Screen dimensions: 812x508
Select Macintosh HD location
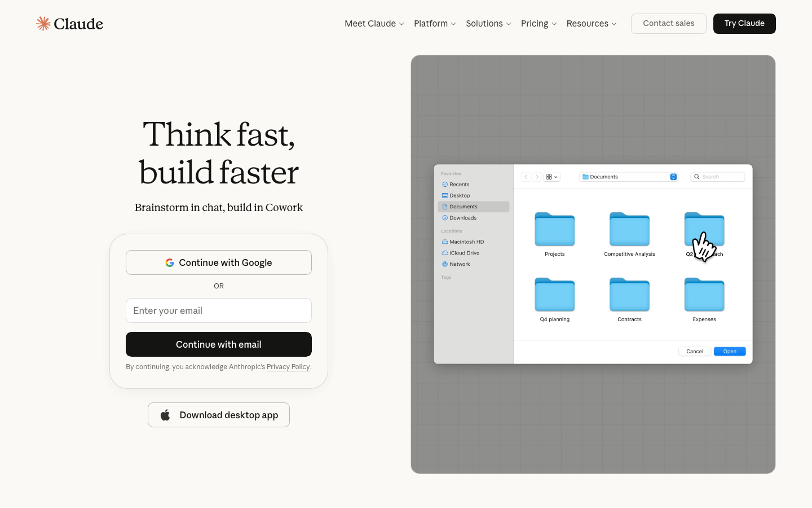tap(474, 242)
